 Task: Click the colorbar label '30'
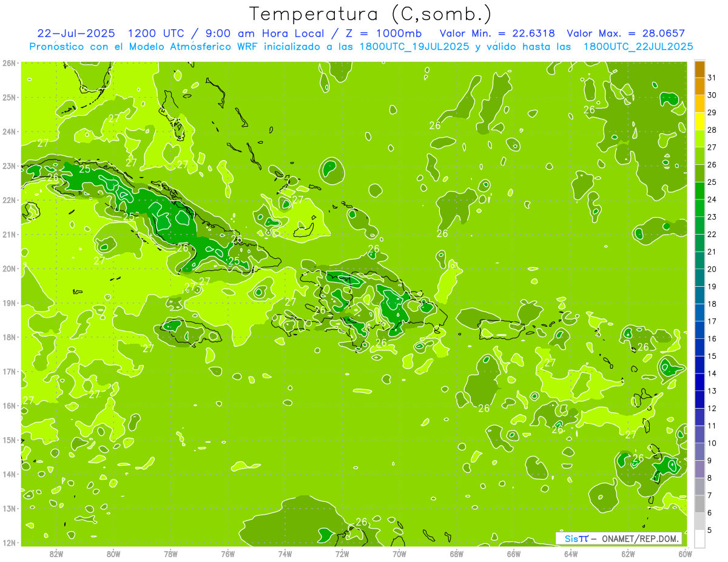[712, 95]
